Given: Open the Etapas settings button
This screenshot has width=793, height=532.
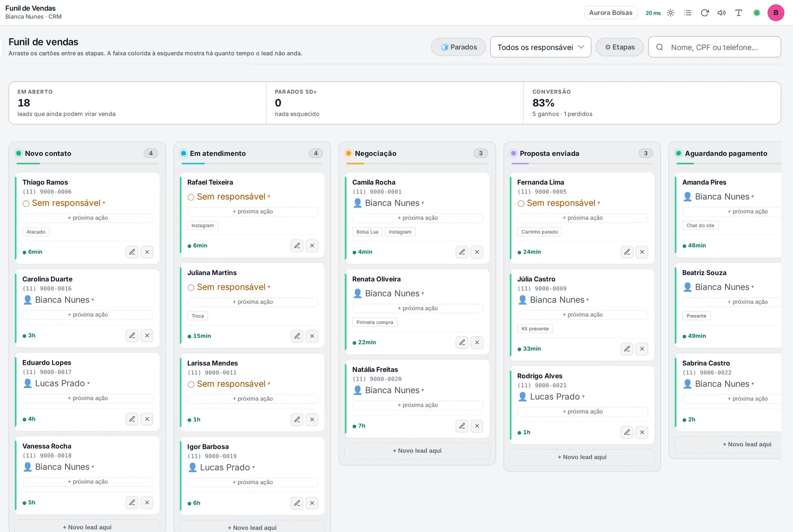Looking at the screenshot, I should [x=620, y=47].
